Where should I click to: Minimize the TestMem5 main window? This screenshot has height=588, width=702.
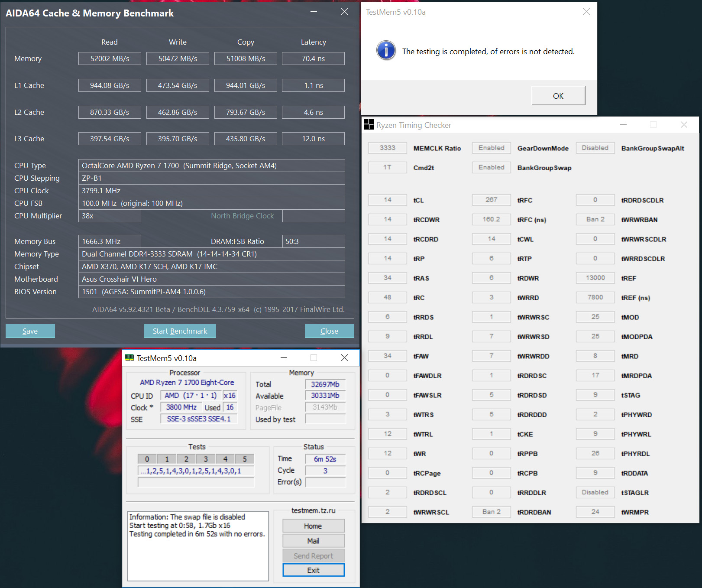(284, 358)
